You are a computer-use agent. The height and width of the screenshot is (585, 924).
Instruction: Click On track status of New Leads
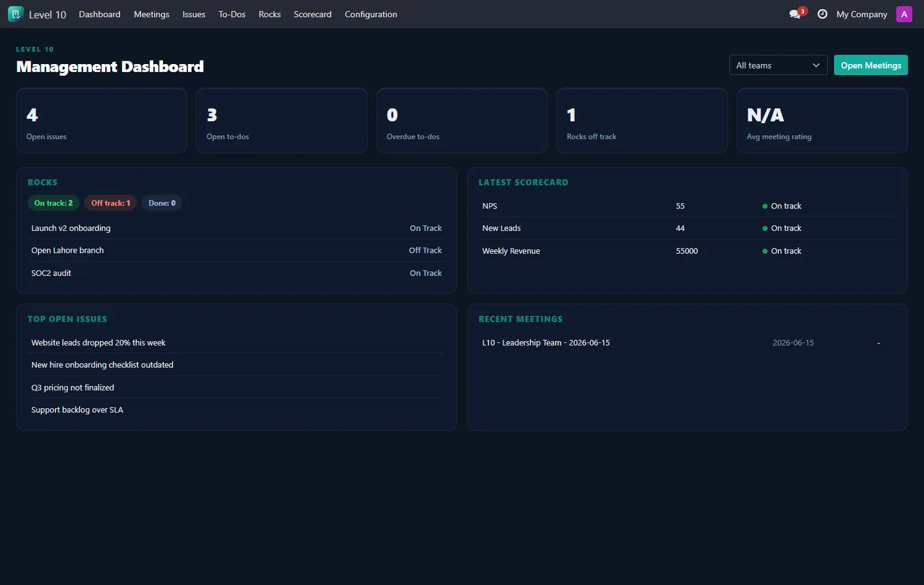tap(782, 228)
